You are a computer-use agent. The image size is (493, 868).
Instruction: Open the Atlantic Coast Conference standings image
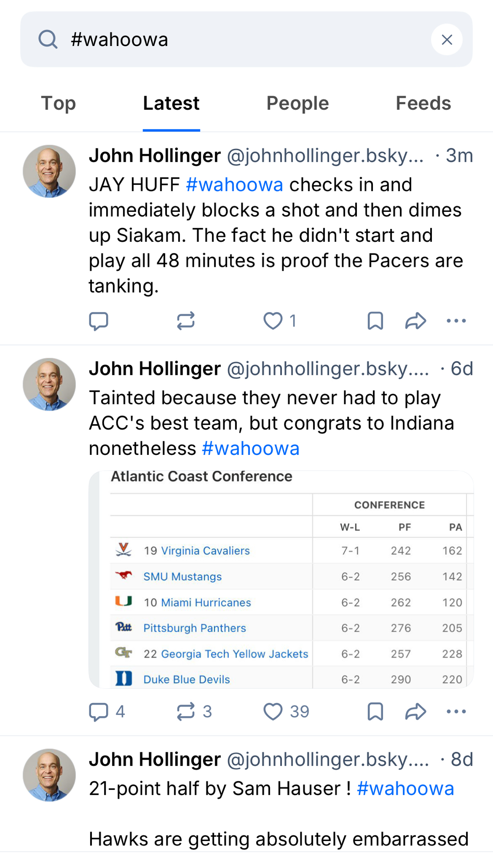point(281,579)
